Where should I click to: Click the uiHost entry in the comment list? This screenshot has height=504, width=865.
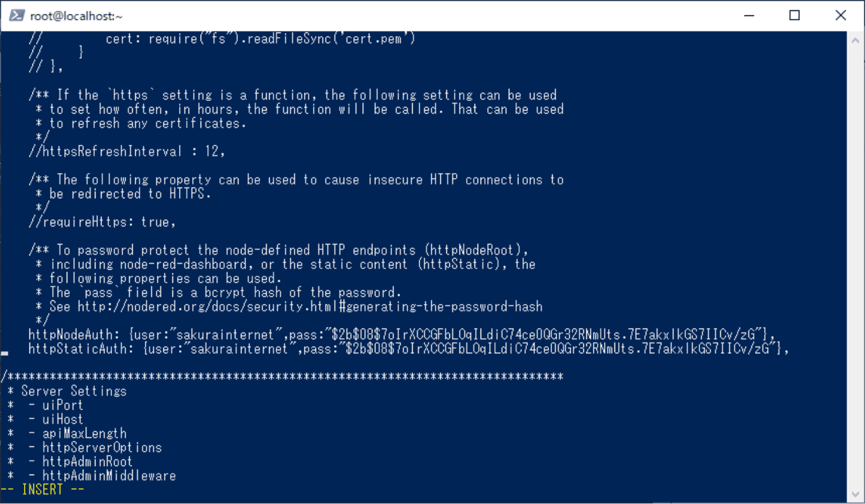pos(62,419)
